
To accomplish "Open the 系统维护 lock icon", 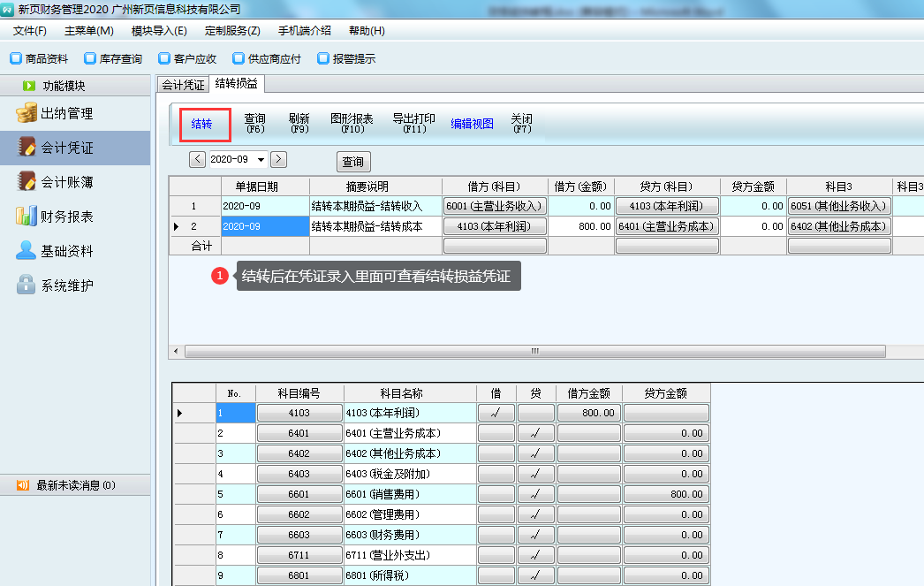I will (x=27, y=285).
